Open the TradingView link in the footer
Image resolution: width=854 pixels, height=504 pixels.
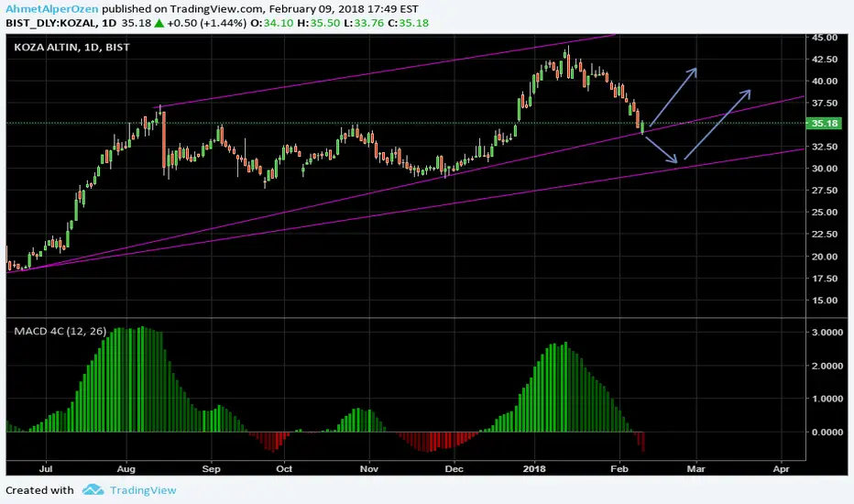pos(143,490)
